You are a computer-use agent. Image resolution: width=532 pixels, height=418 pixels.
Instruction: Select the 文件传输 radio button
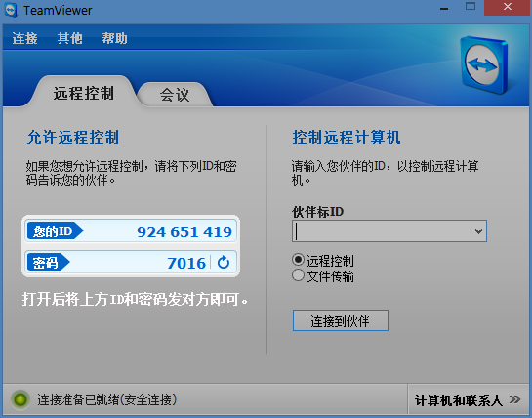[298, 275]
